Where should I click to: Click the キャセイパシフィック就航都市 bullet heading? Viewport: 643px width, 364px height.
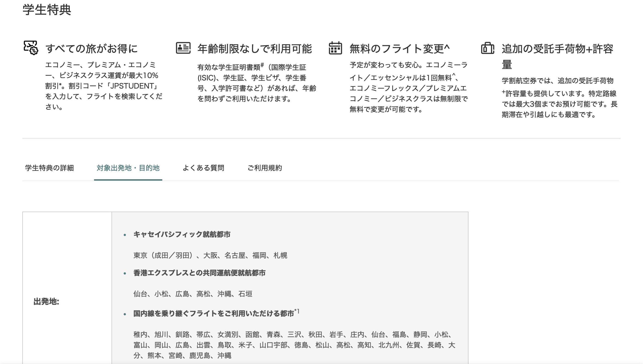tap(182, 234)
